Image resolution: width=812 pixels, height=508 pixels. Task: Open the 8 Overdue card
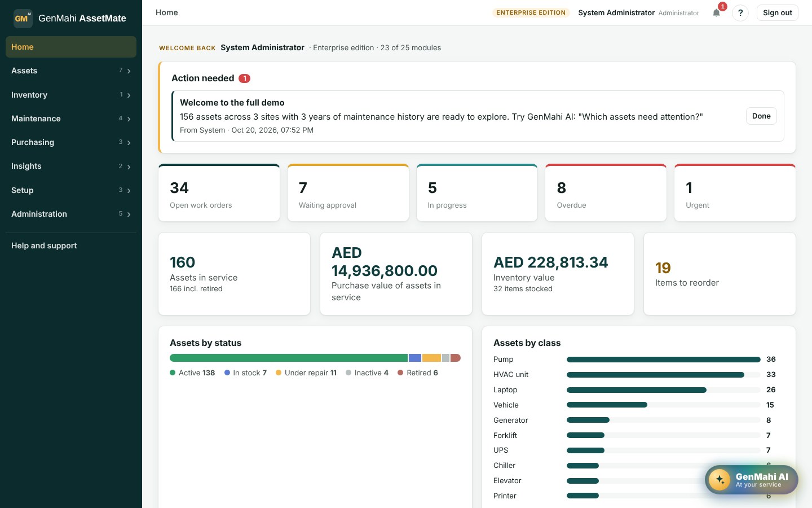(606, 192)
